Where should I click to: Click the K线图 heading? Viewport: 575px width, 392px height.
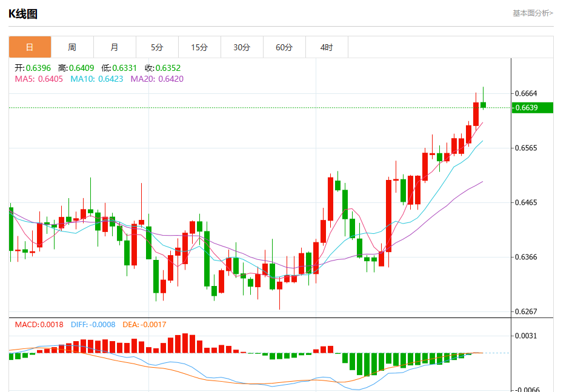pos(23,14)
